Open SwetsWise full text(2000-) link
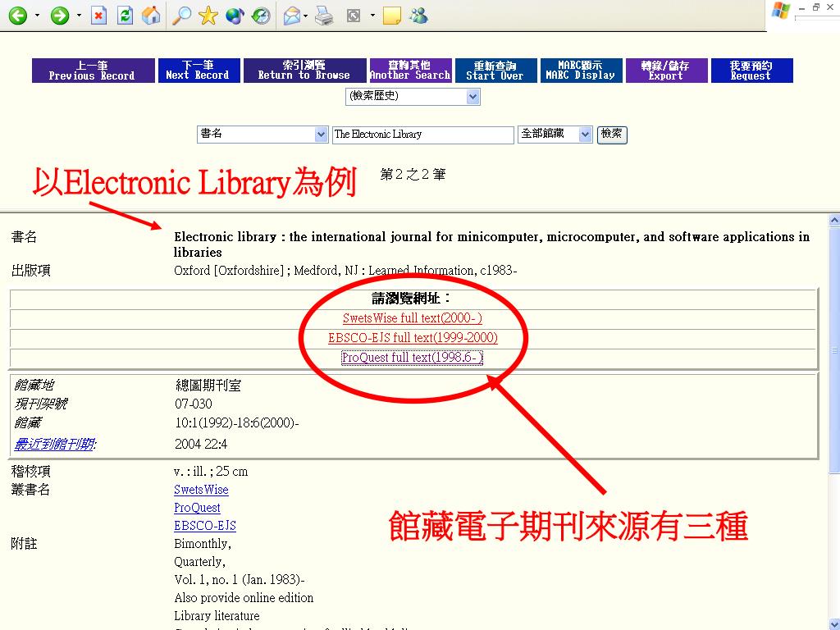Viewport: 840px width, 630px height. point(412,318)
